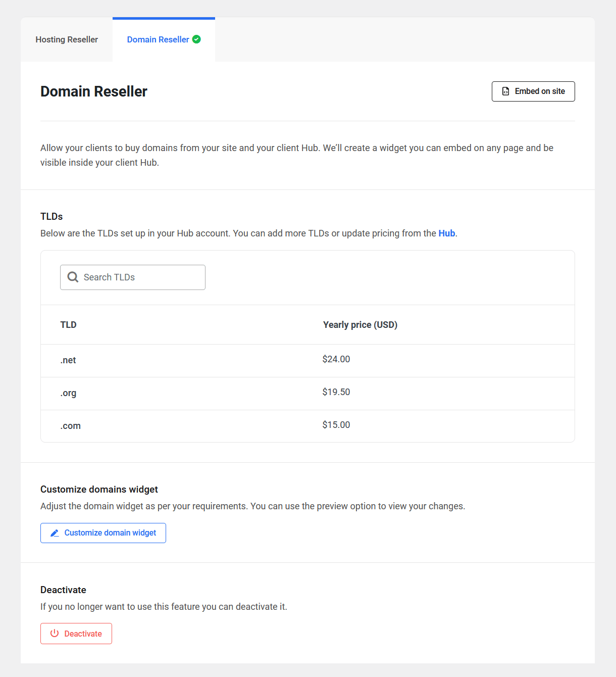Select the .com TLD row
The image size is (616, 677).
[x=307, y=426]
